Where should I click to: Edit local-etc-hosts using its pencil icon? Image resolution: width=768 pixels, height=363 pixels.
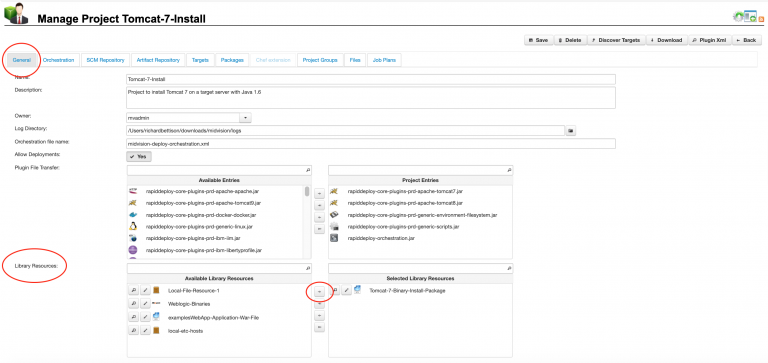[145, 331]
